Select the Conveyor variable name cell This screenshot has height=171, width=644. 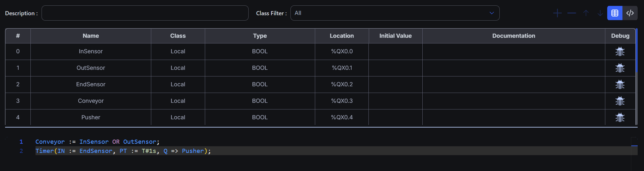91,101
